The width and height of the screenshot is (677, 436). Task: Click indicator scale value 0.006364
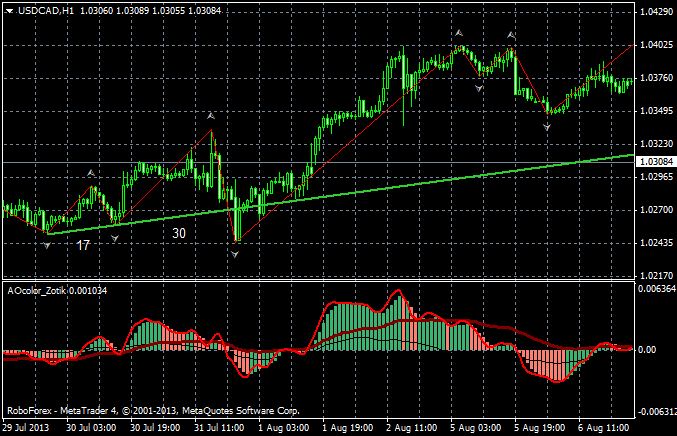point(657,288)
